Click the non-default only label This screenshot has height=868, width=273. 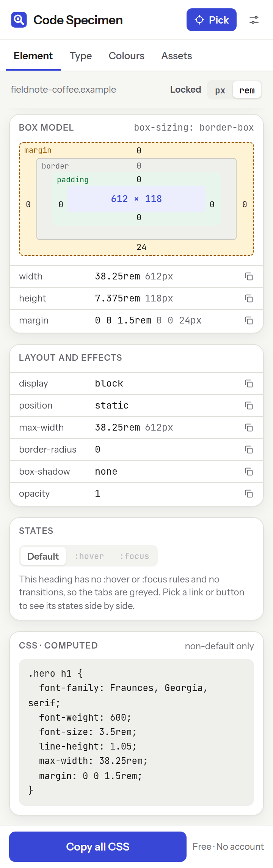(219, 646)
